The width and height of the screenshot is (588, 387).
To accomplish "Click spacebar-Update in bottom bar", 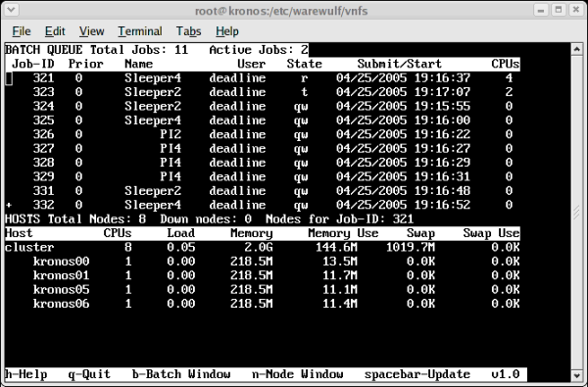I will [x=417, y=374].
